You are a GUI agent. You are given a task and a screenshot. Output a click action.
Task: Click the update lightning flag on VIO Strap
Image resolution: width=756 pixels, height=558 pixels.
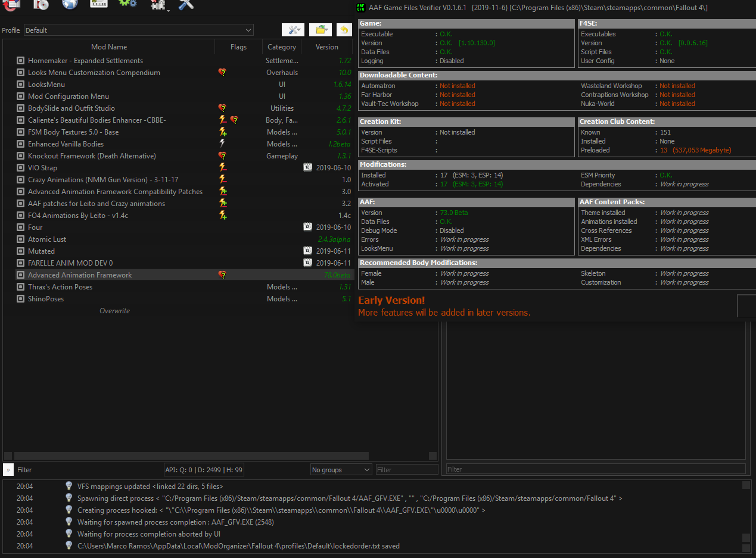[223, 167]
